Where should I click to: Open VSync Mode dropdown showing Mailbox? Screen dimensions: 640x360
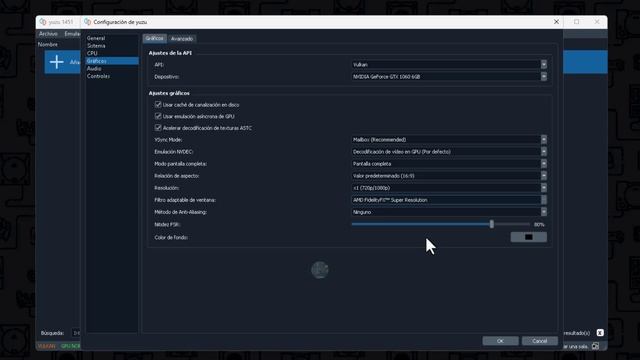tap(449, 140)
